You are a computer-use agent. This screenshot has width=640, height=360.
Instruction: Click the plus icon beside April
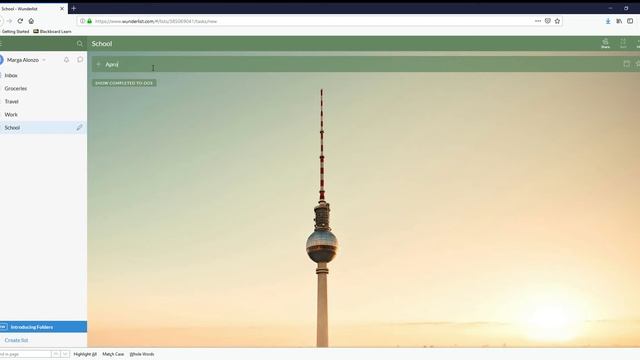click(98, 64)
